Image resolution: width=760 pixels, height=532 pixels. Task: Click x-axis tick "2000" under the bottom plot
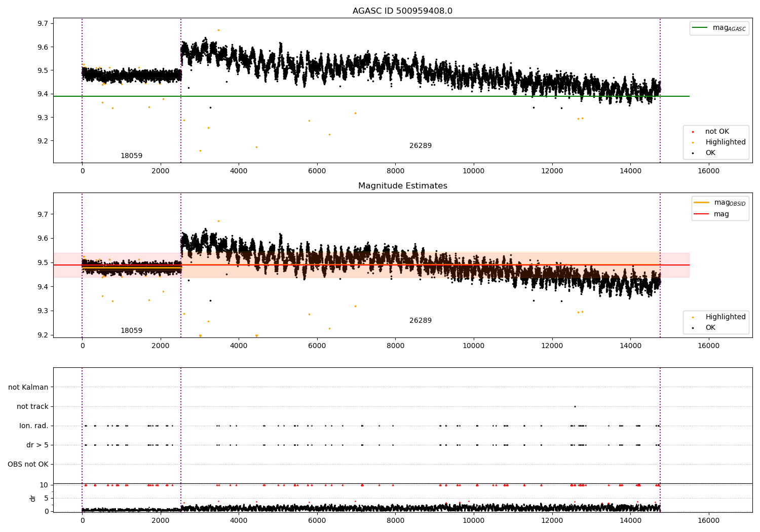pos(161,521)
